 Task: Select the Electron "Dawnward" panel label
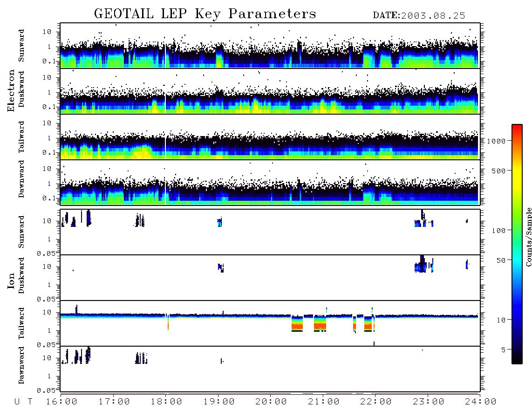21,179
